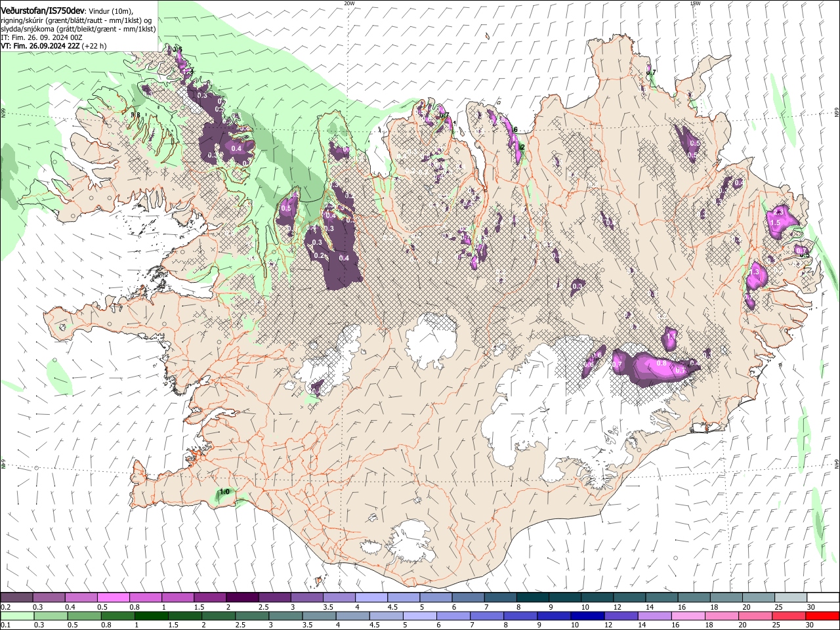Click the line 'IT: Fim. 26. 09. 2024 00Z'
This screenshot has width=840, height=630.
coord(41,37)
